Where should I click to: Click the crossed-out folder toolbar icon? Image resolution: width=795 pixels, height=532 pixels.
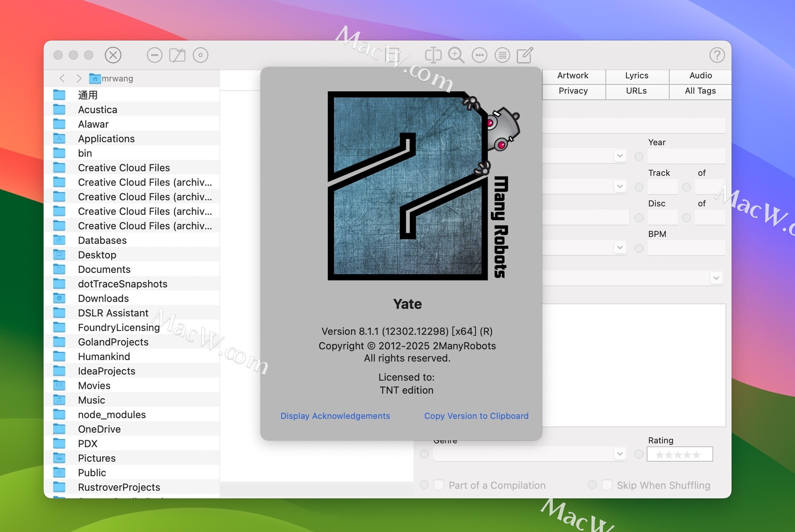point(177,55)
